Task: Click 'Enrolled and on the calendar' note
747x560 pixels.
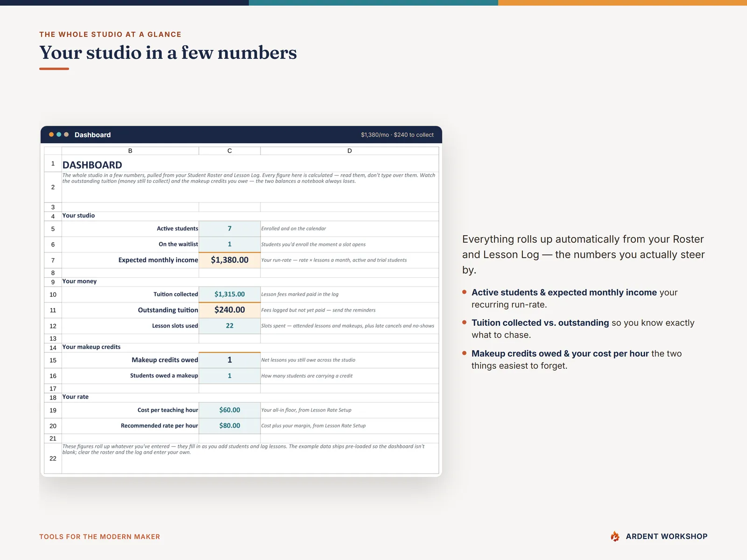Action: pos(294,229)
